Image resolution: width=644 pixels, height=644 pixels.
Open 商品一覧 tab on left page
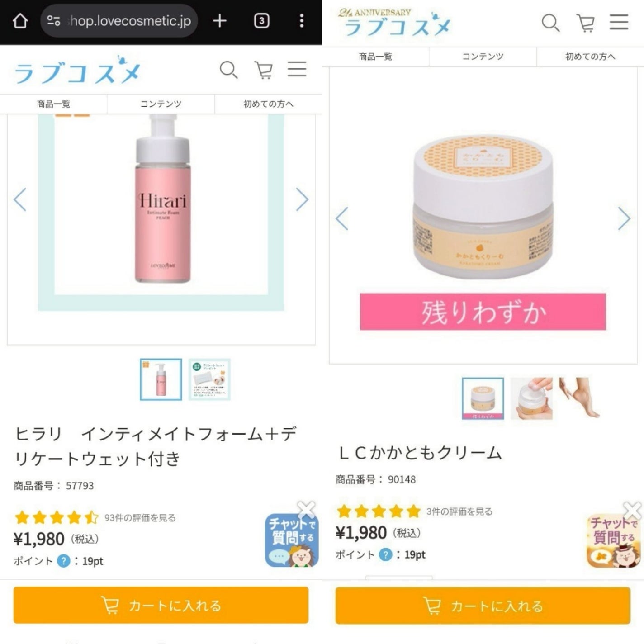tap(53, 104)
